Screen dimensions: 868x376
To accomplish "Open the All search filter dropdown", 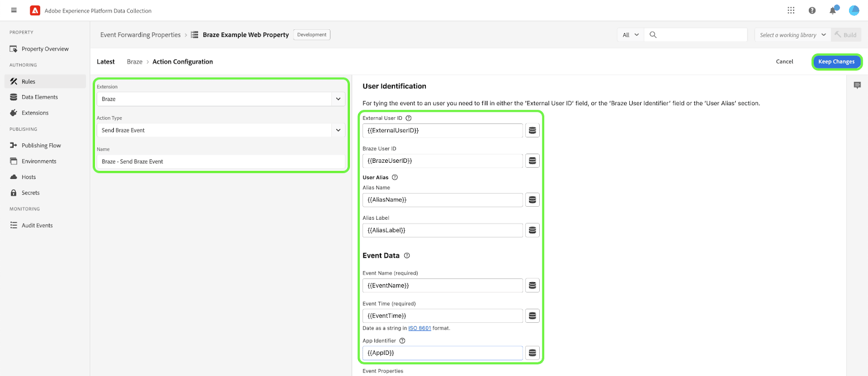I will 630,35.
